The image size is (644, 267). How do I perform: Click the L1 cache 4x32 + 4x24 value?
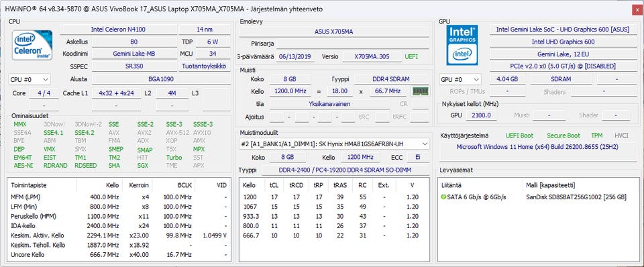pyautogui.click(x=116, y=93)
